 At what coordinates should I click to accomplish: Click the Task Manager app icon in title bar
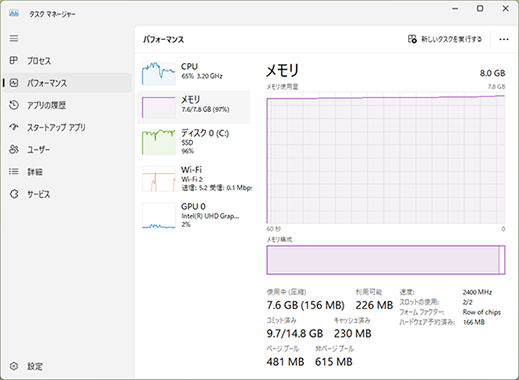click(14, 13)
